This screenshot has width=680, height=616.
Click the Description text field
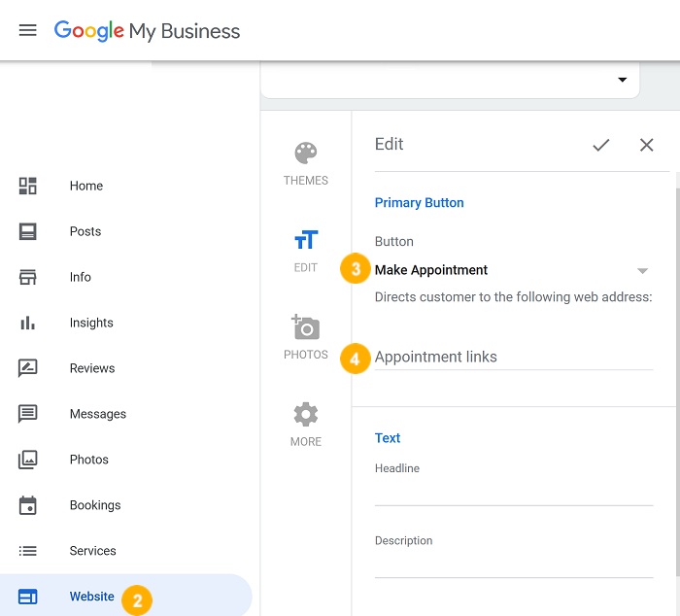[x=514, y=564]
